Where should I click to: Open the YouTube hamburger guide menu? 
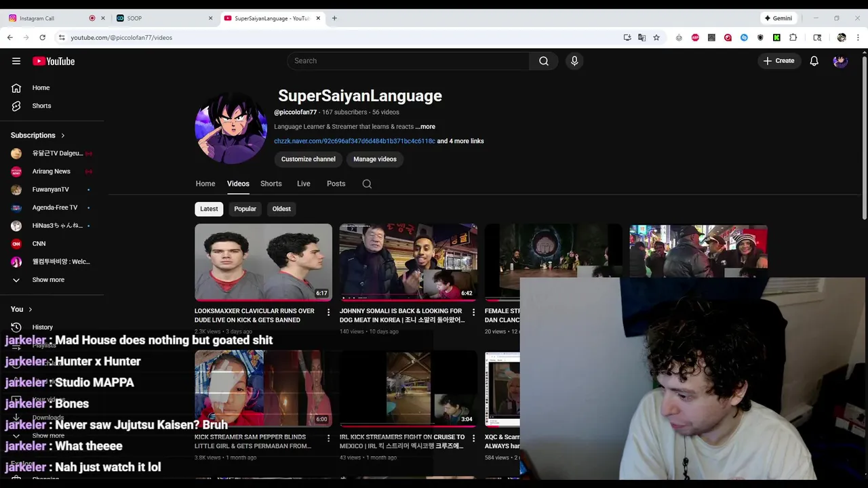16,61
